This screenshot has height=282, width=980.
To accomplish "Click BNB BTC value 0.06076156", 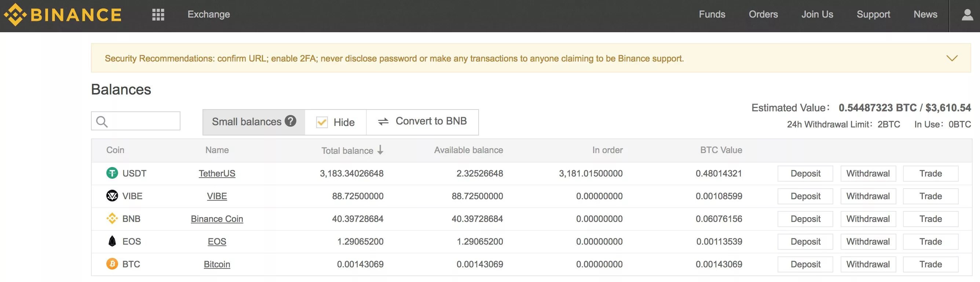I will click(x=718, y=219).
